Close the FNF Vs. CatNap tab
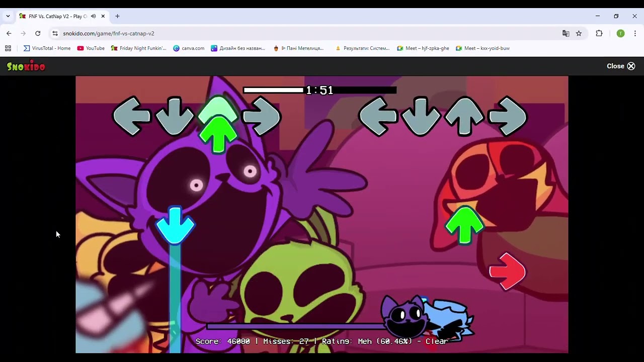The image size is (644, 362). point(103,16)
